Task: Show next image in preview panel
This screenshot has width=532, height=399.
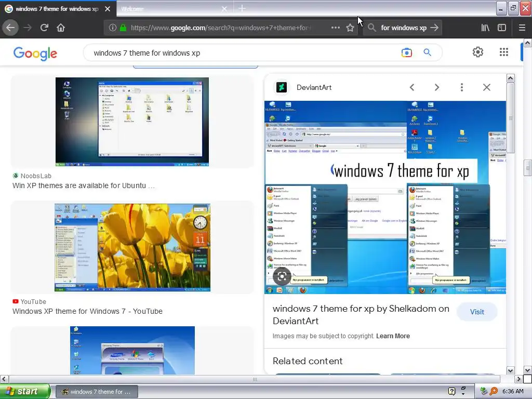Action: point(436,87)
